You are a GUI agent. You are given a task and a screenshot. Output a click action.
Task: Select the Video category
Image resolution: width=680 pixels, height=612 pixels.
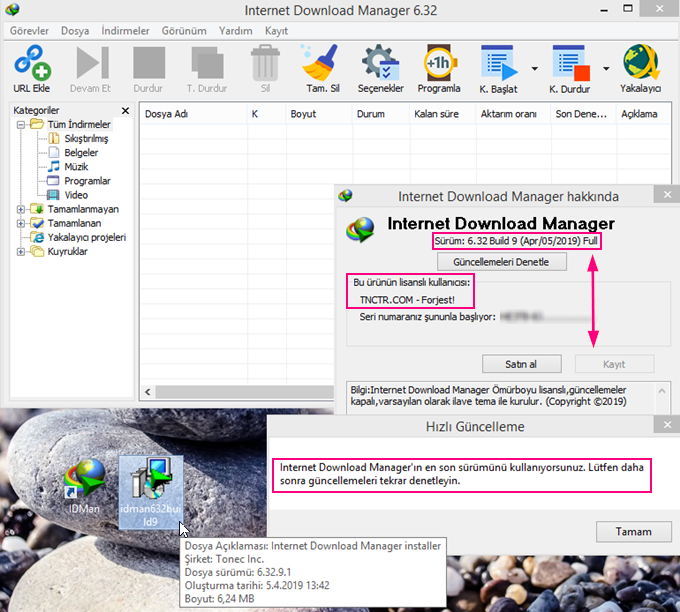click(x=76, y=195)
